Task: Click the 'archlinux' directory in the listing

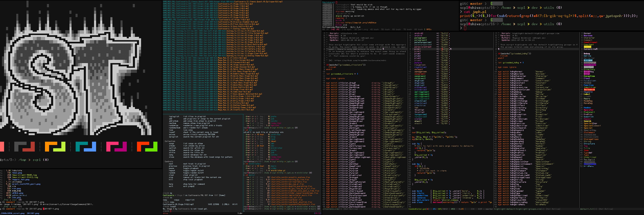Action: click(x=276, y=134)
